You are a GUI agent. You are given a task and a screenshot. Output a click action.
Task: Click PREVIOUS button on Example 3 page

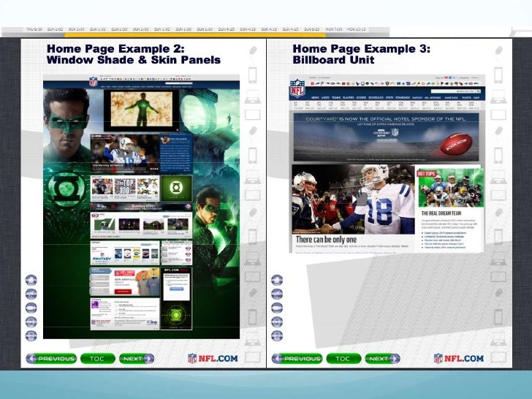pos(297,359)
